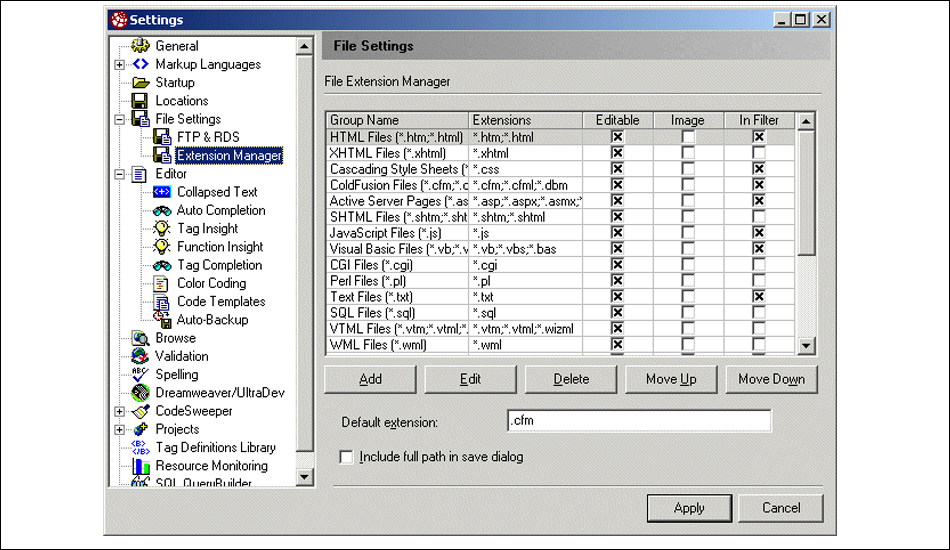Click the Move Down button
This screenshot has height=550, width=950.
pyautogui.click(x=771, y=379)
